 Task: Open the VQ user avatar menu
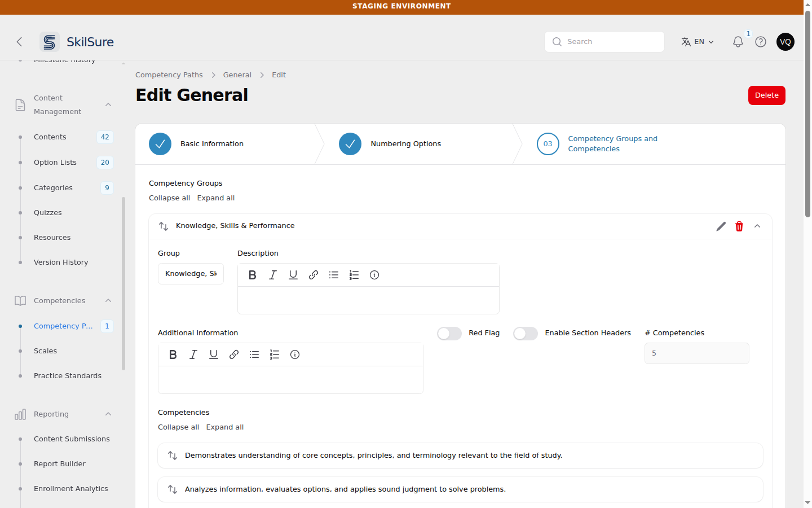pyautogui.click(x=785, y=42)
